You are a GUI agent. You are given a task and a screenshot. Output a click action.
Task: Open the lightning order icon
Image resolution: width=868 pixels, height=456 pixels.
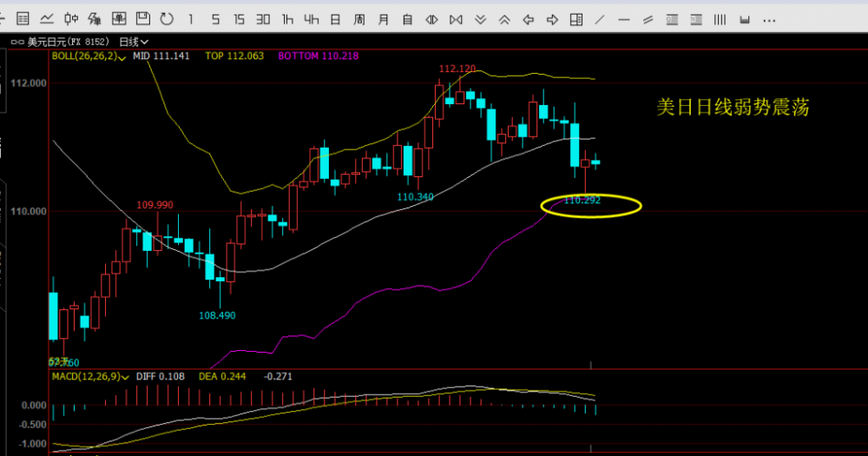tap(95, 19)
